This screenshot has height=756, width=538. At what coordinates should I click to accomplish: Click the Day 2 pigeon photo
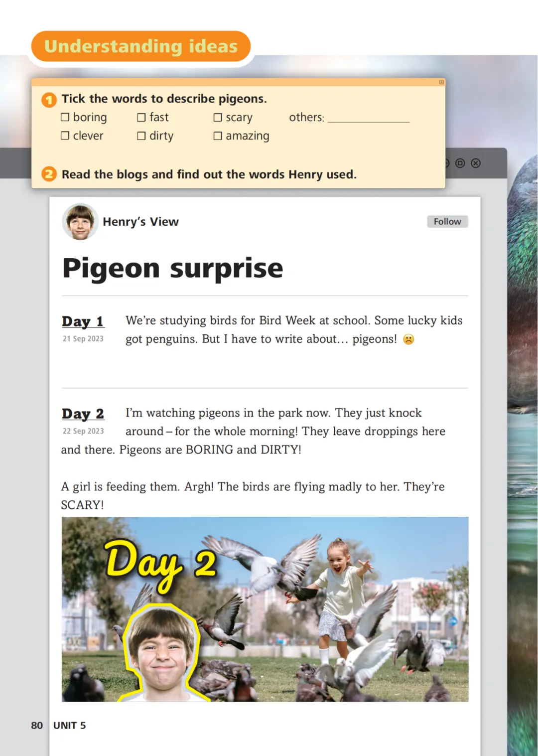[x=265, y=609]
